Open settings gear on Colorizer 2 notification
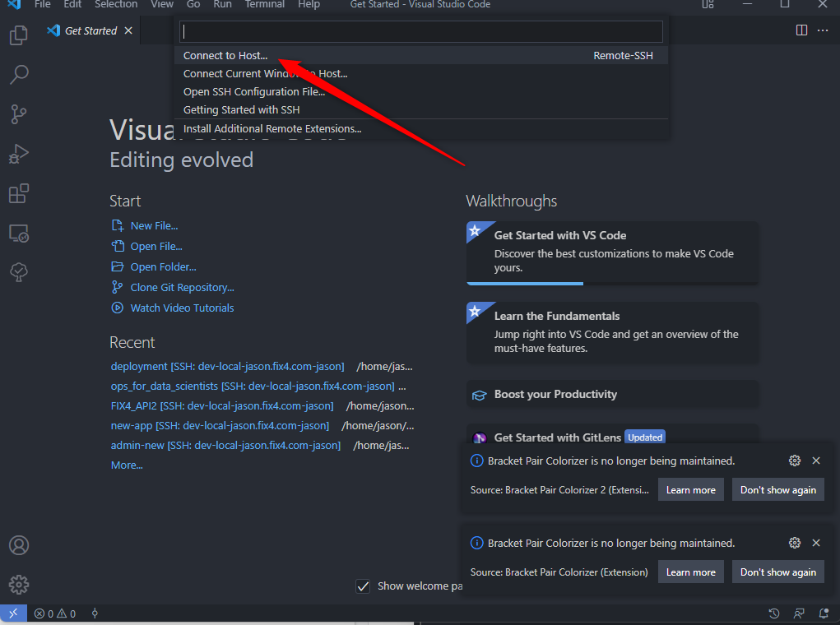The height and width of the screenshot is (625, 840). point(795,461)
